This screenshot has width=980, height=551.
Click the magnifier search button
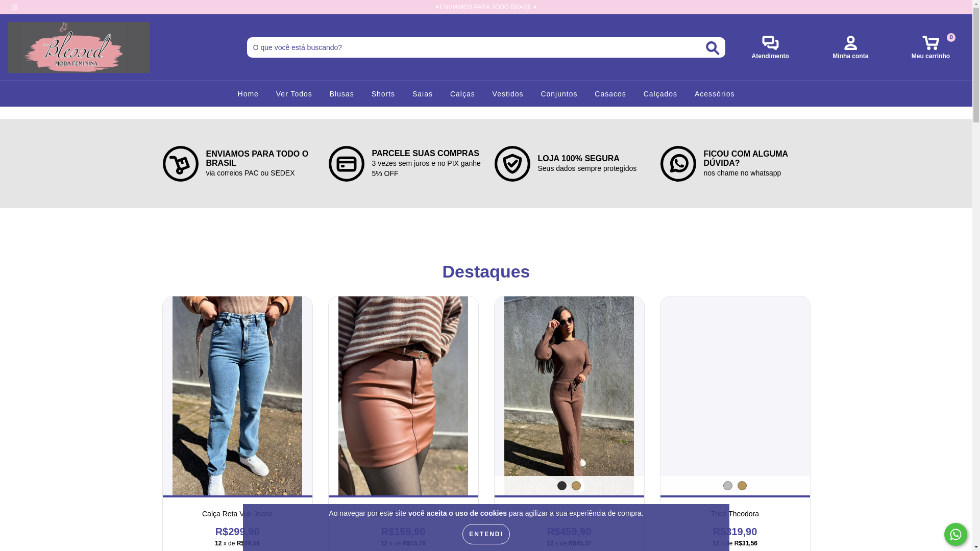[x=713, y=48]
